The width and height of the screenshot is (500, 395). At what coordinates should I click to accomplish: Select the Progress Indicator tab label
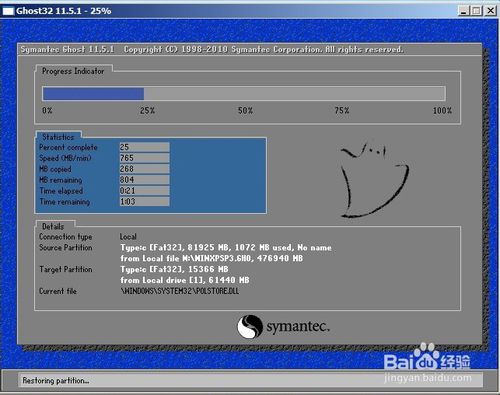73,71
